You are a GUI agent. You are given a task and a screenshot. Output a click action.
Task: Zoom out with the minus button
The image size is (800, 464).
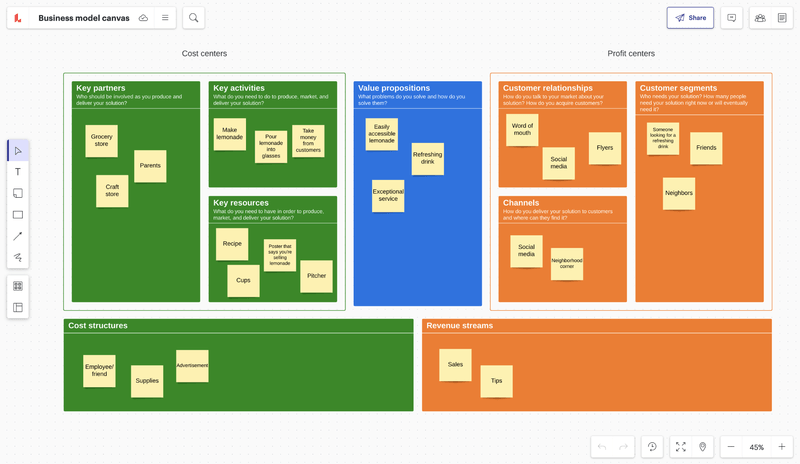tap(731, 447)
